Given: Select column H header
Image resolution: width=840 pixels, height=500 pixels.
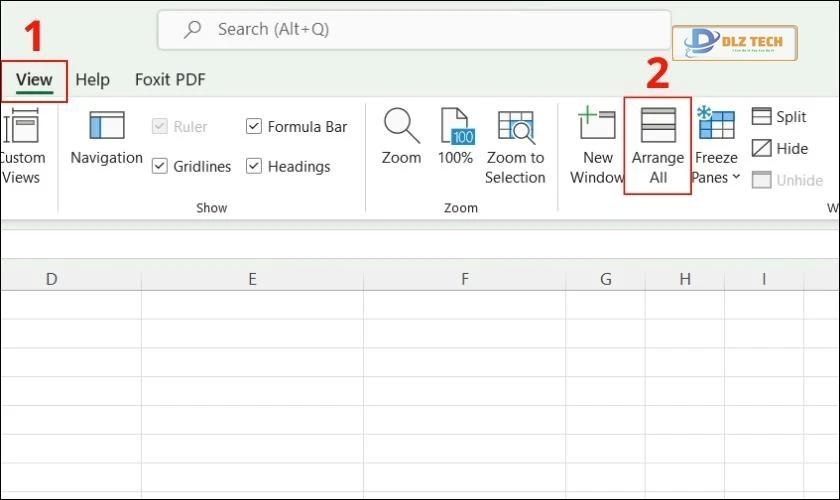Looking at the screenshot, I should point(685,279).
